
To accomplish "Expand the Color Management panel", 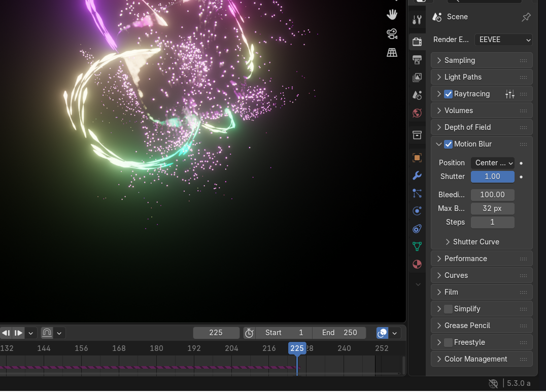I will (x=482, y=359).
